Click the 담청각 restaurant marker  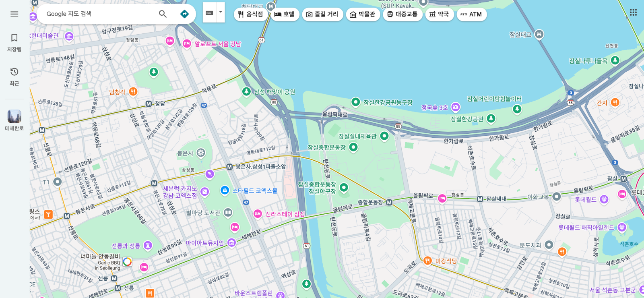(133, 92)
